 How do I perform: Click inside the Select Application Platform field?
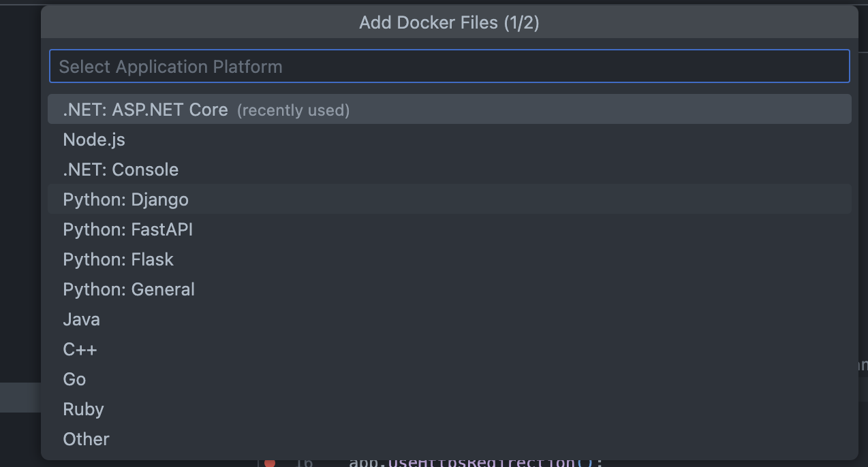tap(449, 66)
